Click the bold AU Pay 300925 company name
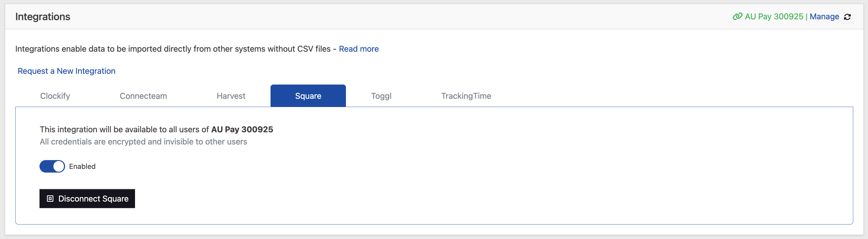The image size is (868, 239). click(x=242, y=129)
